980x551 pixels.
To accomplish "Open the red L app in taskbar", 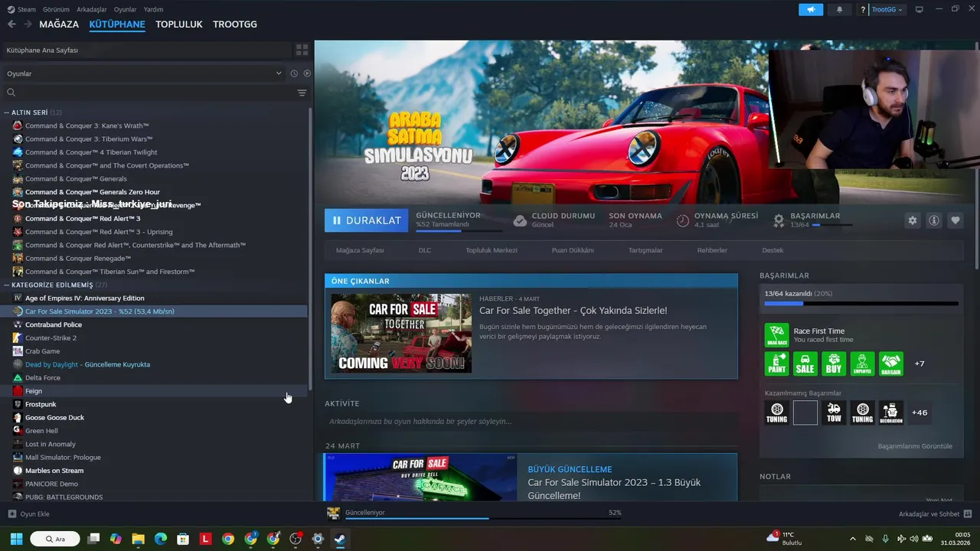I will 205,539.
